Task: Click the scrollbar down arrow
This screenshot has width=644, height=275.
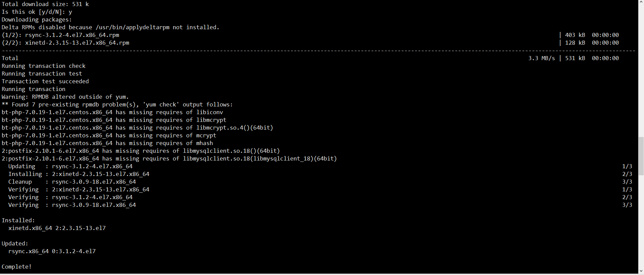Action: (641, 271)
